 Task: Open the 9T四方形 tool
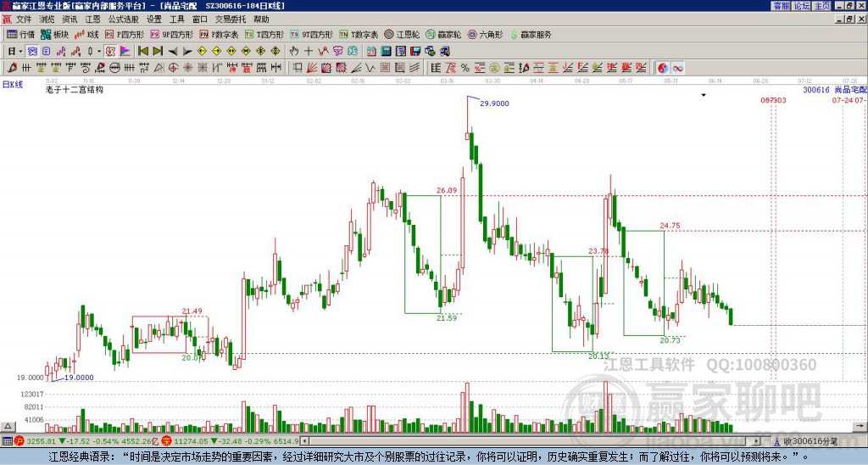(312, 34)
